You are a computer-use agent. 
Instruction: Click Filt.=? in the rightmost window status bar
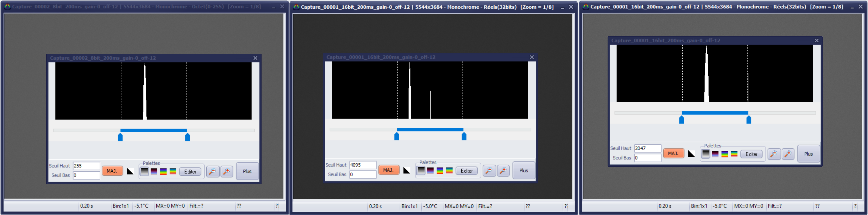coord(775,206)
